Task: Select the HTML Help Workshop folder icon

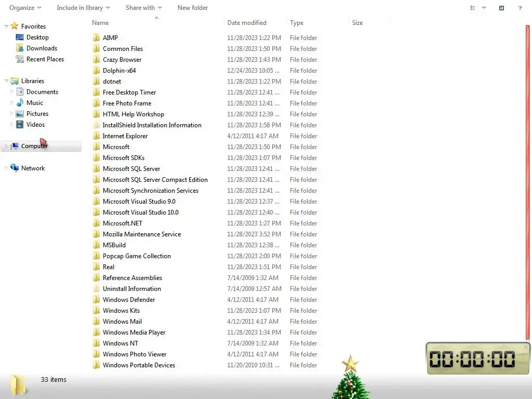Action: pos(96,114)
